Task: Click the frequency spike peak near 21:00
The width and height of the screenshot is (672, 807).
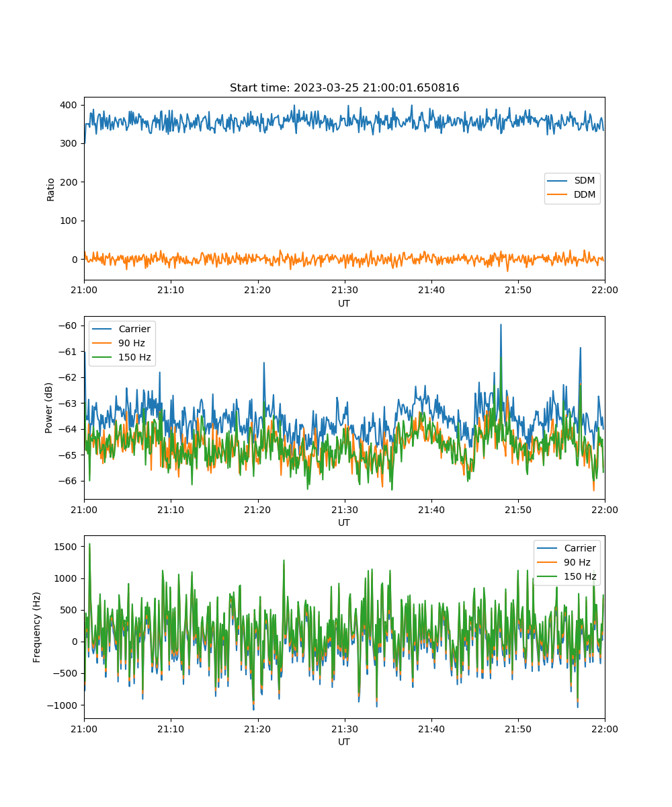Action: [89, 545]
